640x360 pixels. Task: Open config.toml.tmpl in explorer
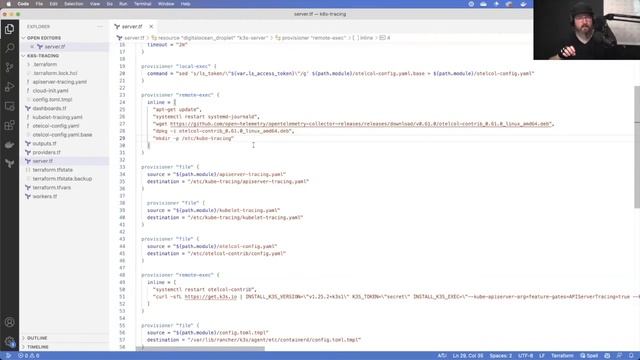[x=52, y=100]
